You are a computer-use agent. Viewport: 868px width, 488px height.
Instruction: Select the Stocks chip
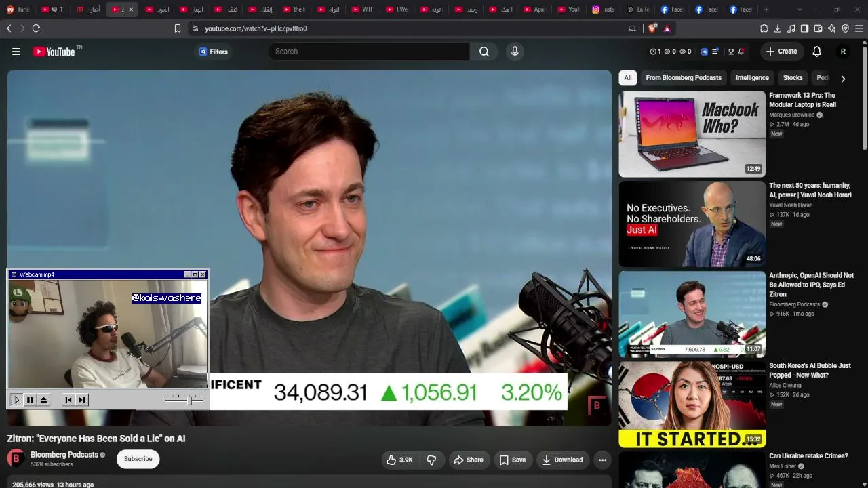click(x=793, y=78)
